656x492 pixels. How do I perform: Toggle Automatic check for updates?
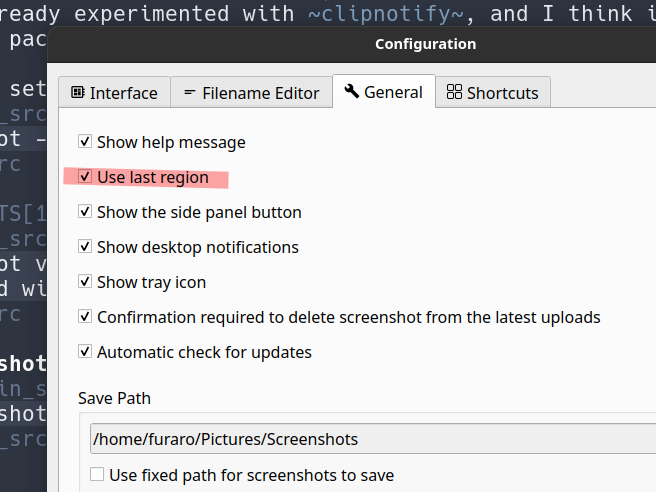click(x=85, y=352)
